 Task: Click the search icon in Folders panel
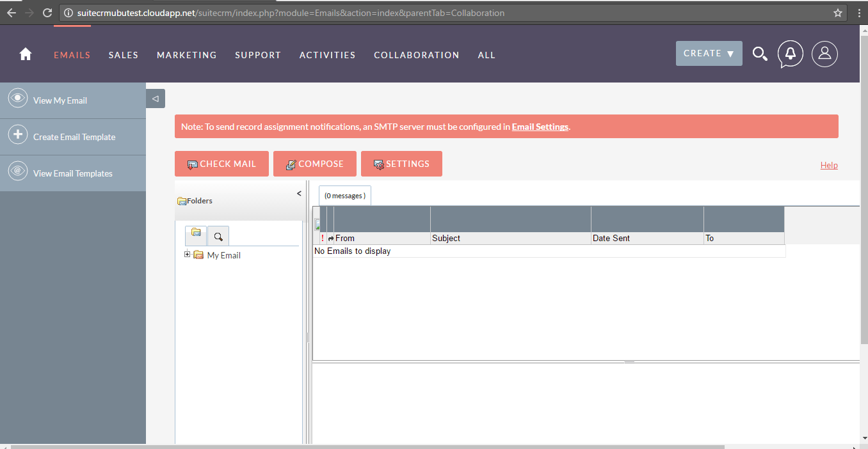click(218, 237)
